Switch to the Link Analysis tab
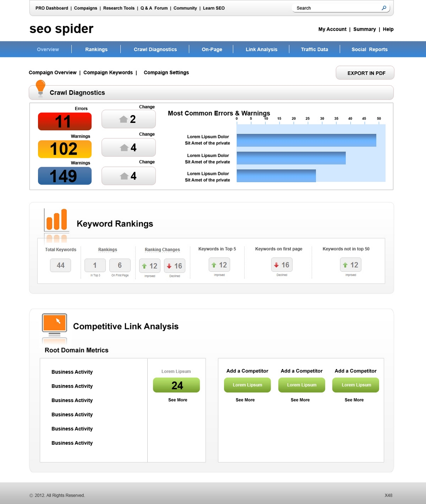 pos(262,49)
